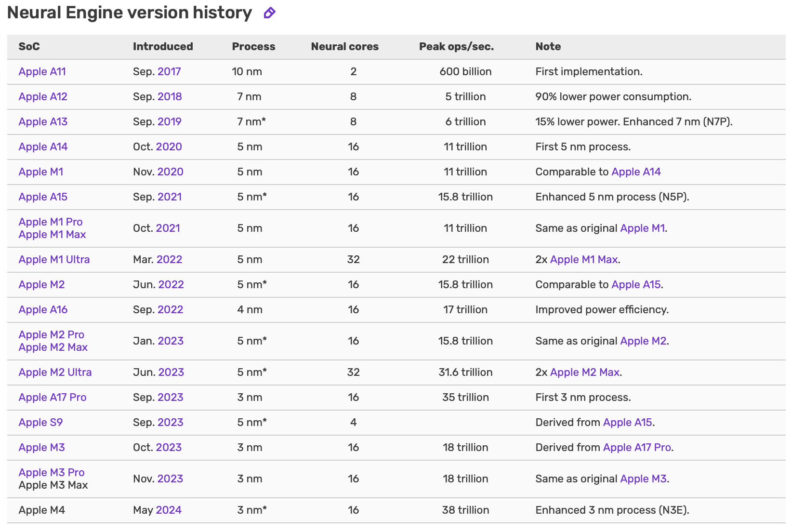The image size is (791, 532).
Task: Click the Peak ops/sec. column header
Action: coord(456,47)
